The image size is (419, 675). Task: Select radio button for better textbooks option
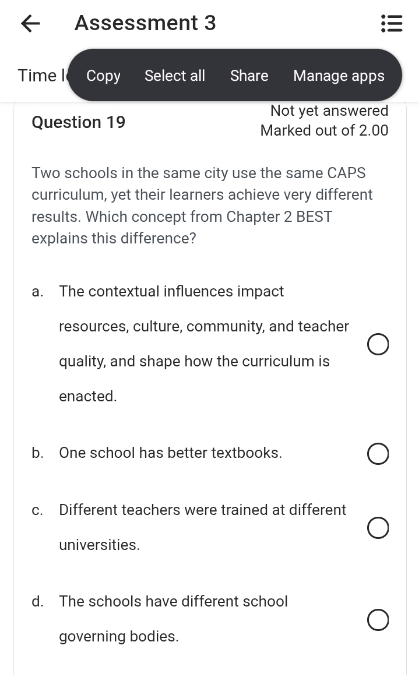[378, 453]
